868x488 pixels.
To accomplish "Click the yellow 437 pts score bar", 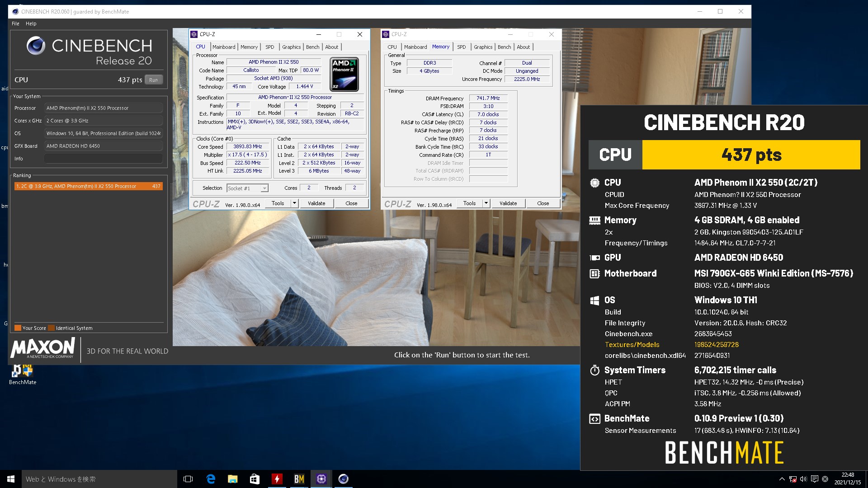I will pyautogui.click(x=751, y=155).
